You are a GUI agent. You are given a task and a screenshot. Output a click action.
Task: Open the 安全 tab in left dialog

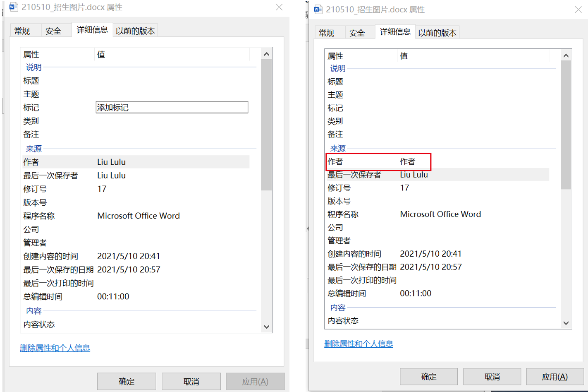[53, 31]
